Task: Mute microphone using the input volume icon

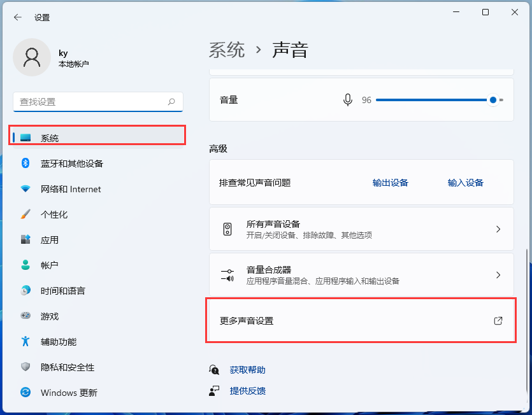Action: click(348, 100)
